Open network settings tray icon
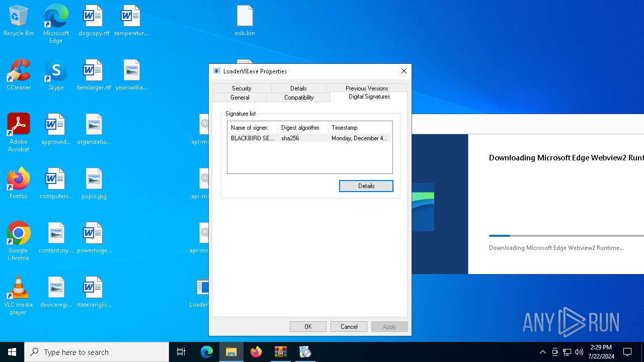This screenshot has height=362, width=644. pyautogui.click(x=567, y=352)
